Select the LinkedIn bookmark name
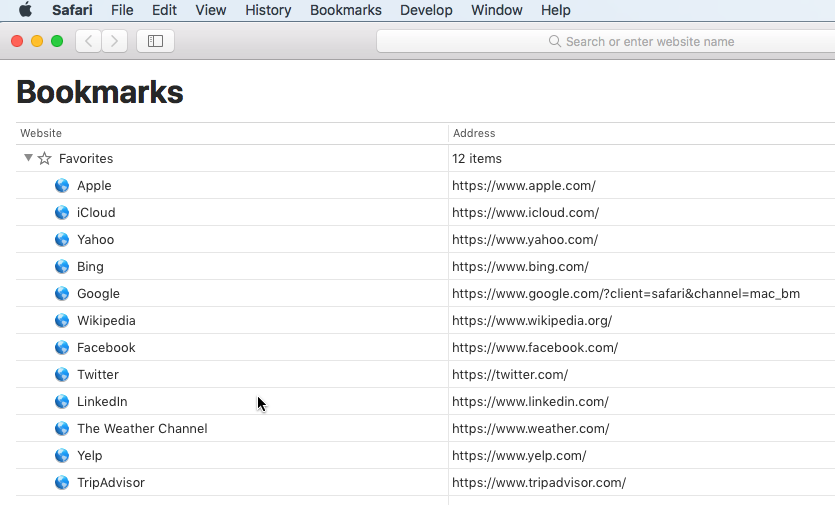The width and height of the screenshot is (835, 505). tap(102, 402)
